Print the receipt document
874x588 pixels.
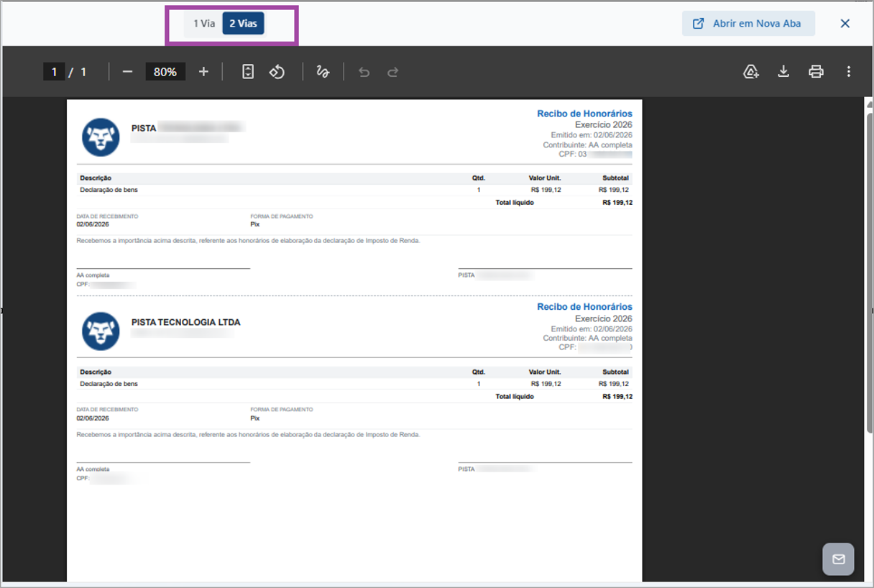[x=816, y=72]
